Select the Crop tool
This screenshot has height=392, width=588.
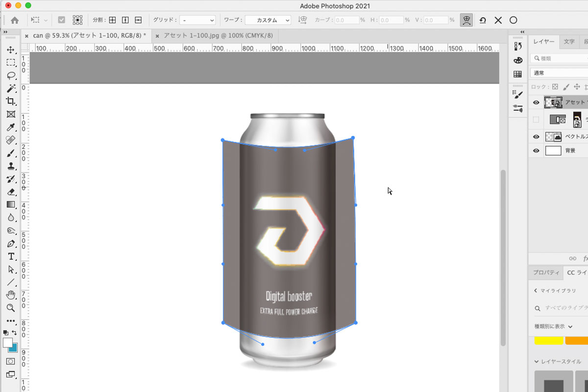pyautogui.click(x=10, y=101)
